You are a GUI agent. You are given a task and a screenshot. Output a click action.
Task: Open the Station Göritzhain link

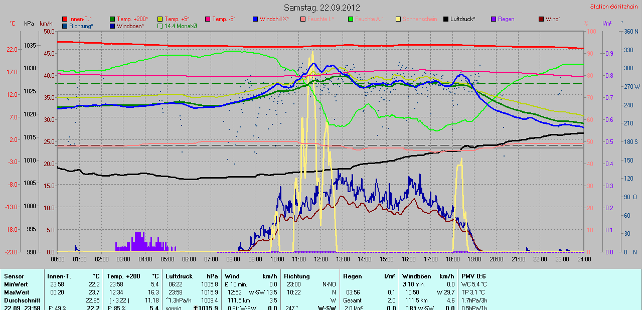coord(615,7)
